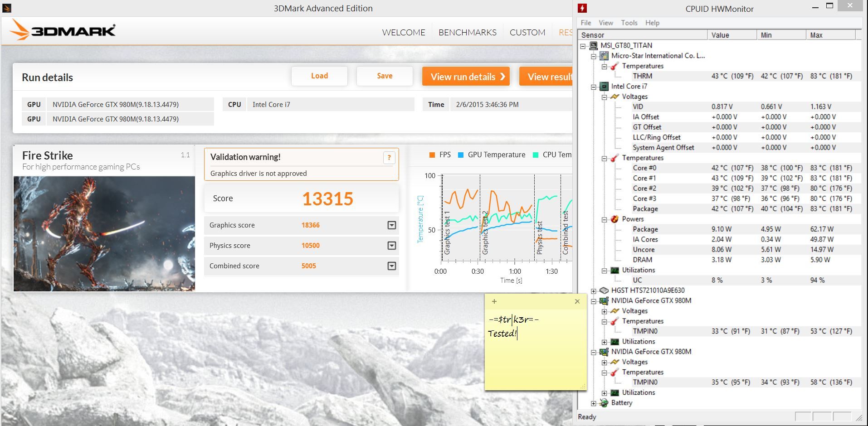Image resolution: width=868 pixels, height=426 pixels.
Task: Expand the Physics score details arrow
Action: 392,246
